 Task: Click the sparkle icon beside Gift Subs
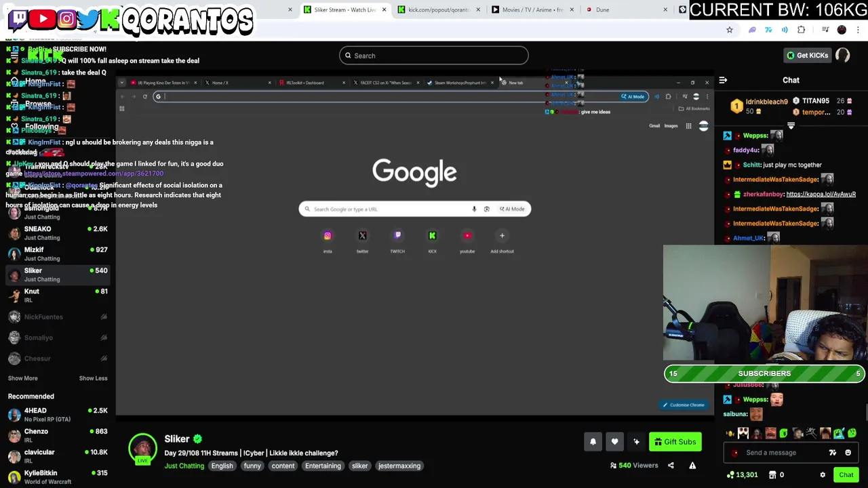point(636,442)
